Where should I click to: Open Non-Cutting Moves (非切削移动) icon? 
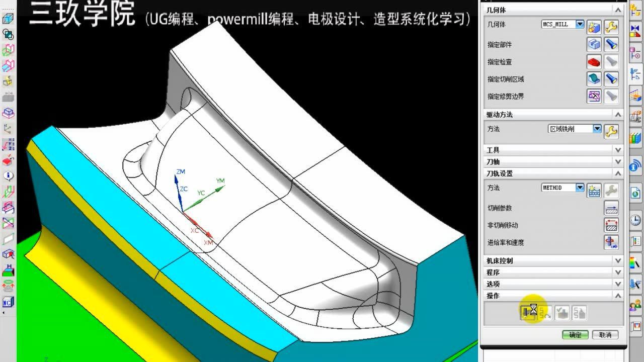point(611,225)
